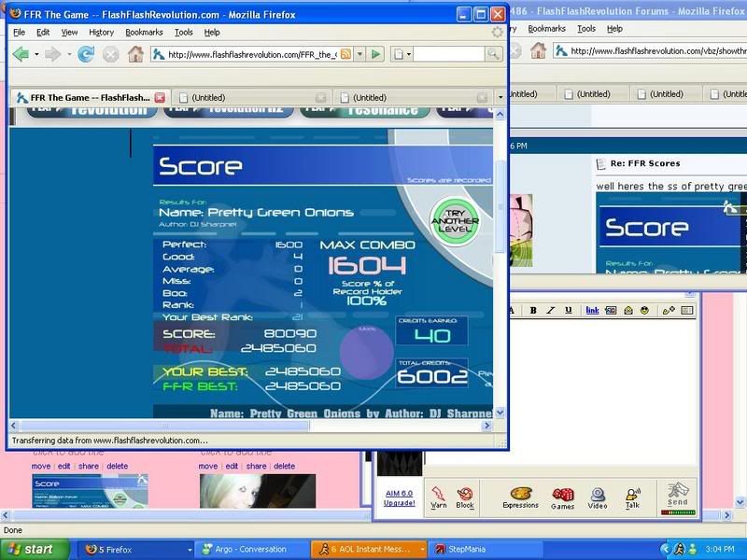This screenshot has height=560, width=747.
Task: Click Try Another Level round button
Action: point(456,221)
